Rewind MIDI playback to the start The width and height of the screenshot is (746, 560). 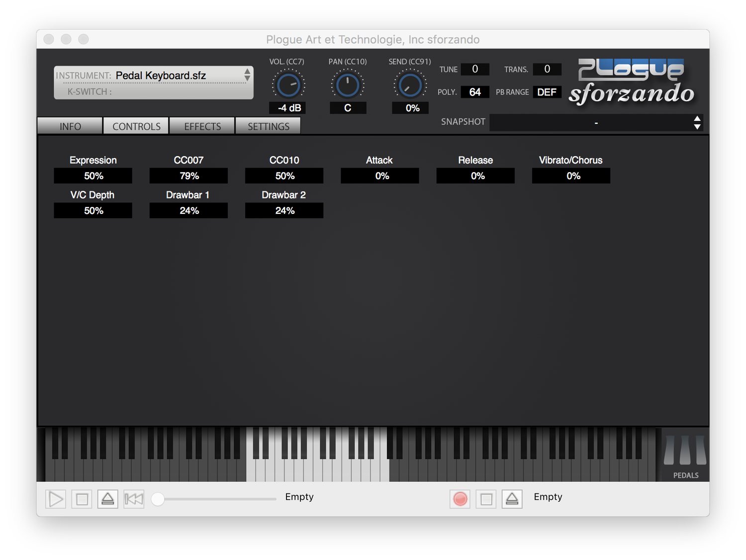click(133, 499)
